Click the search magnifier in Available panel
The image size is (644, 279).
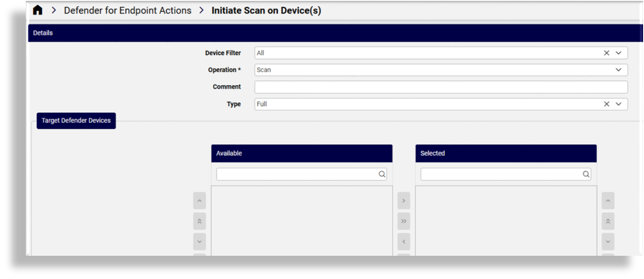point(382,174)
